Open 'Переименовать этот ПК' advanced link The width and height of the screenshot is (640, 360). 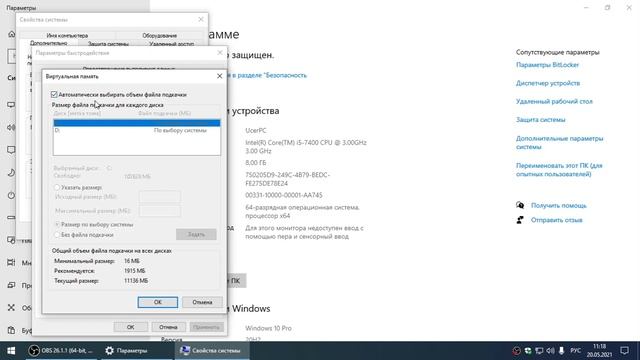pos(559,170)
